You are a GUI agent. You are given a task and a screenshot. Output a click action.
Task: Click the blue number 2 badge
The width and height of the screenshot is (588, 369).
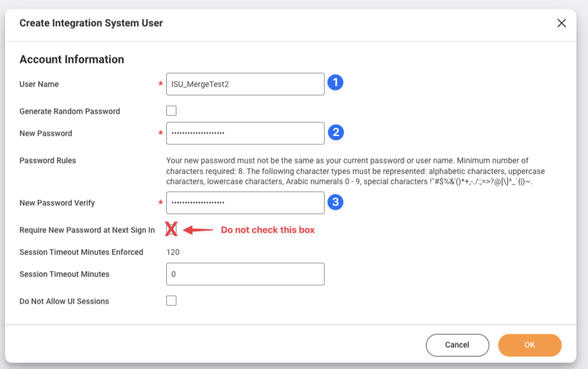tap(335, 132)
